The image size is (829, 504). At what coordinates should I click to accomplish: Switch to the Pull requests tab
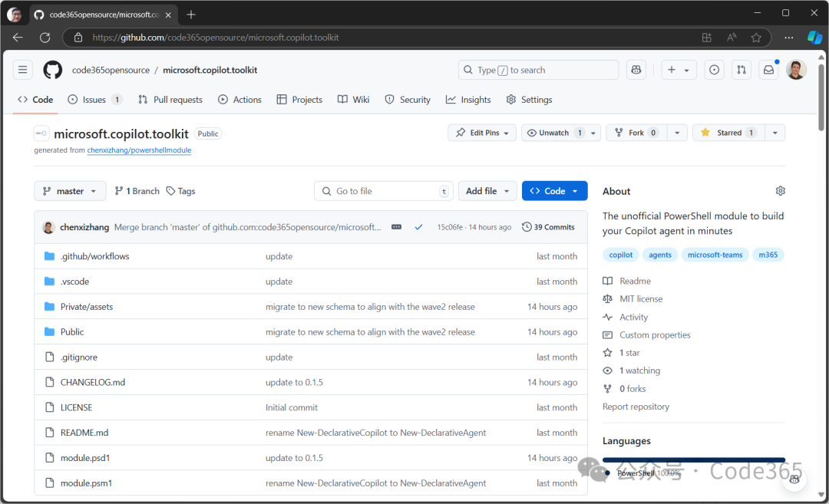[x=170, y=100]
